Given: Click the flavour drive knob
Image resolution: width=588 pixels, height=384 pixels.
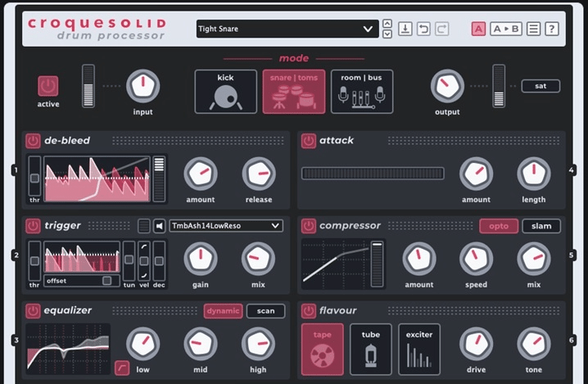Looking at the screenshot, I should (x=477, y=344).
